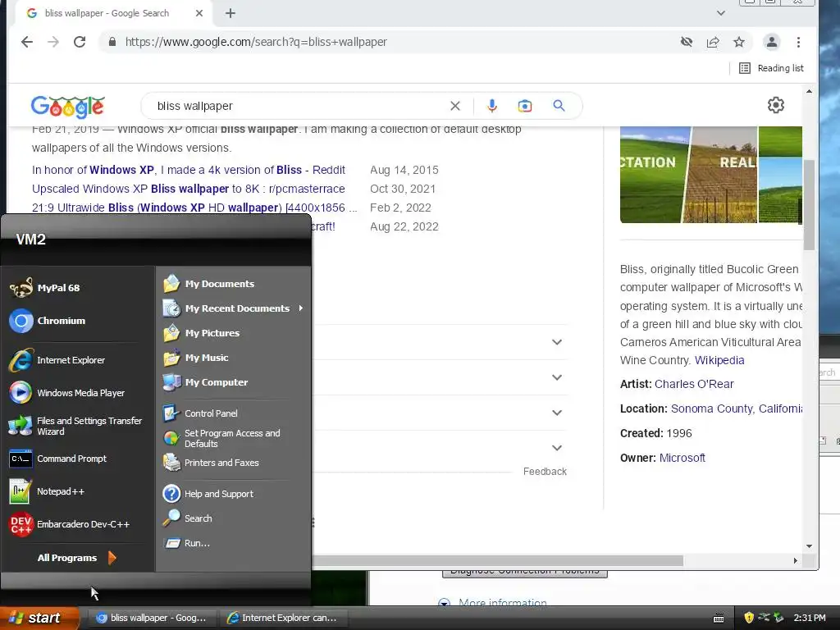840x630 pixels.
Task: Open Printers and Faxes
Action: [x=211, y=463]
